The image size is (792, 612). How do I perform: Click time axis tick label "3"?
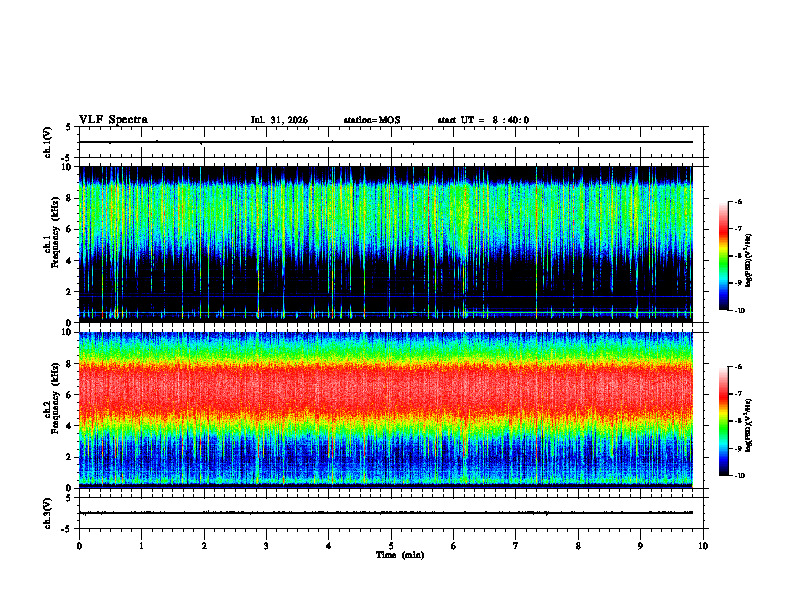[x=266, y=546]
